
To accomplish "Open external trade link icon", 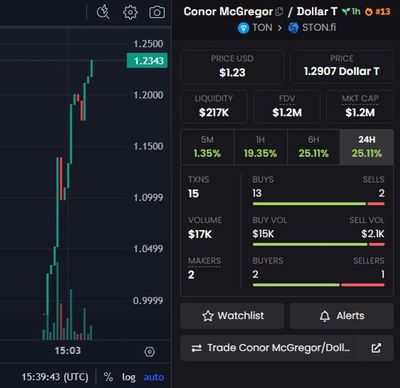I will coord(376,348).
